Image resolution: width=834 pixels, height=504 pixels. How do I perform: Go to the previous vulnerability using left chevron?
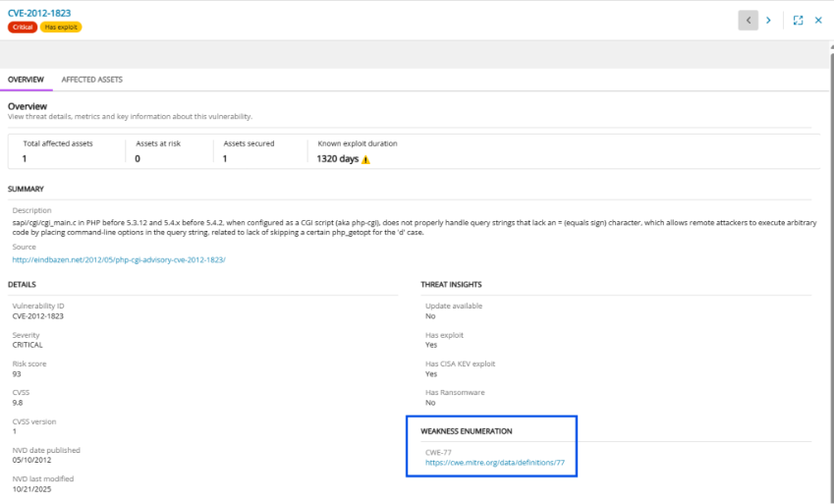[749, 20]
